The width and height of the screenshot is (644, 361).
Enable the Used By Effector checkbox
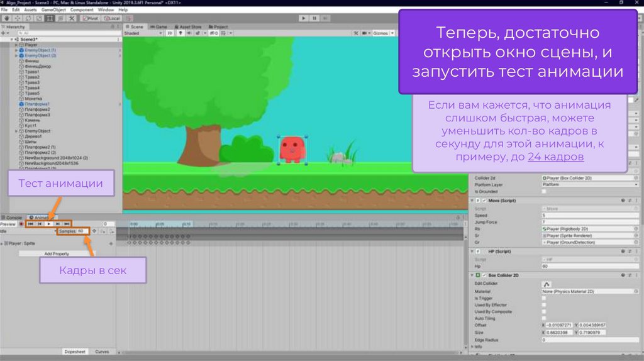[x=544, y=305]
